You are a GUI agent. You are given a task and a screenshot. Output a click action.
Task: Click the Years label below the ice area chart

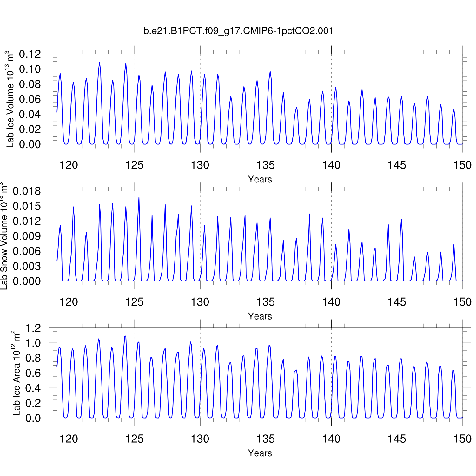tap(260, 453)
